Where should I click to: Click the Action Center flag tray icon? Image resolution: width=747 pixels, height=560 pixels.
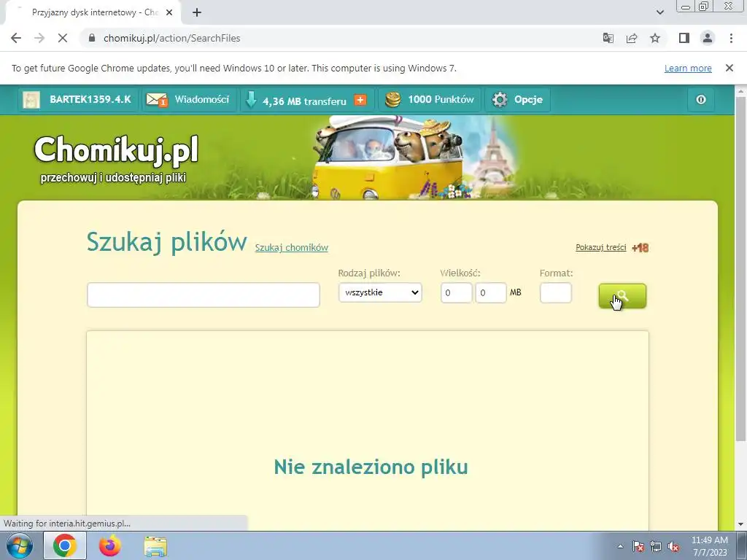638,547
